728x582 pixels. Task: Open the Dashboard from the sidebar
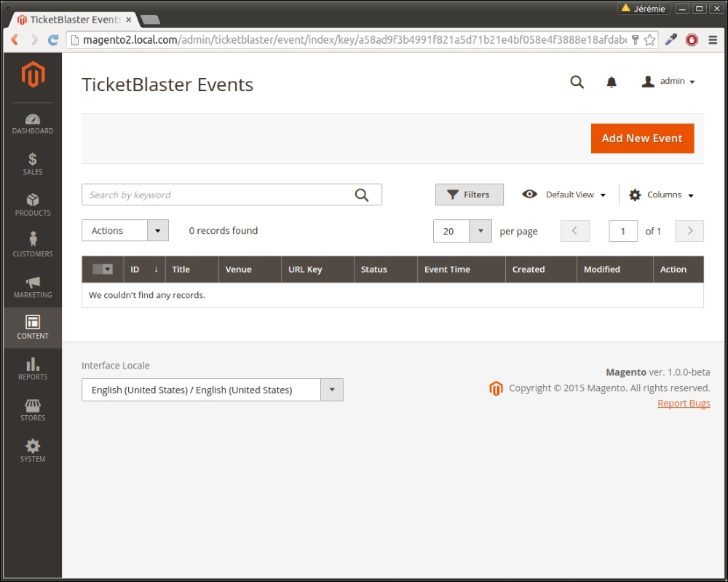point(32,124)
